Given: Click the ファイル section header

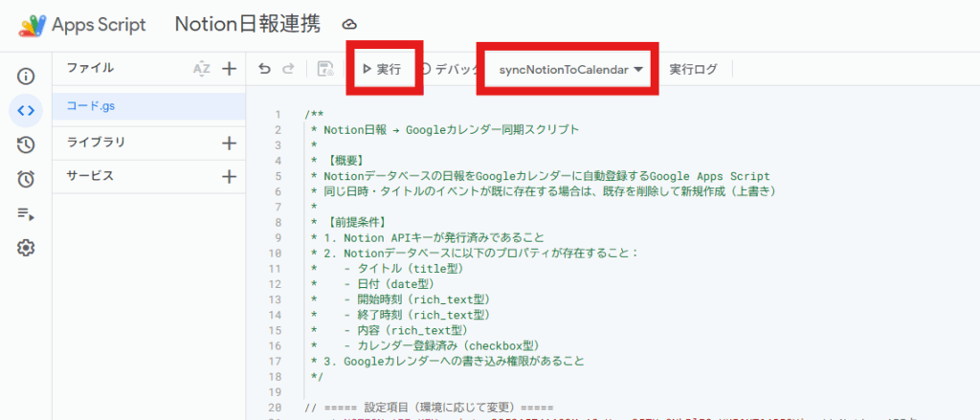Looking at the screenshot, I should pos(90,68).
